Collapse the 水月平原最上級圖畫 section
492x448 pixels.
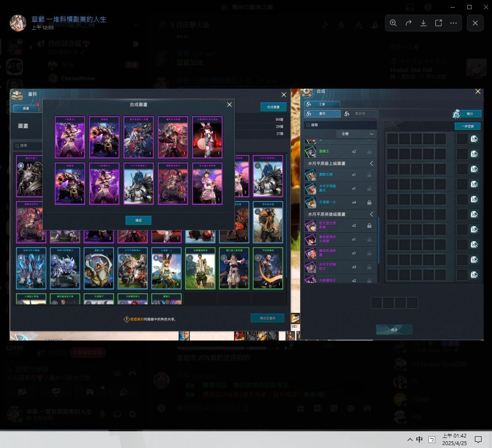pos(371,164)
